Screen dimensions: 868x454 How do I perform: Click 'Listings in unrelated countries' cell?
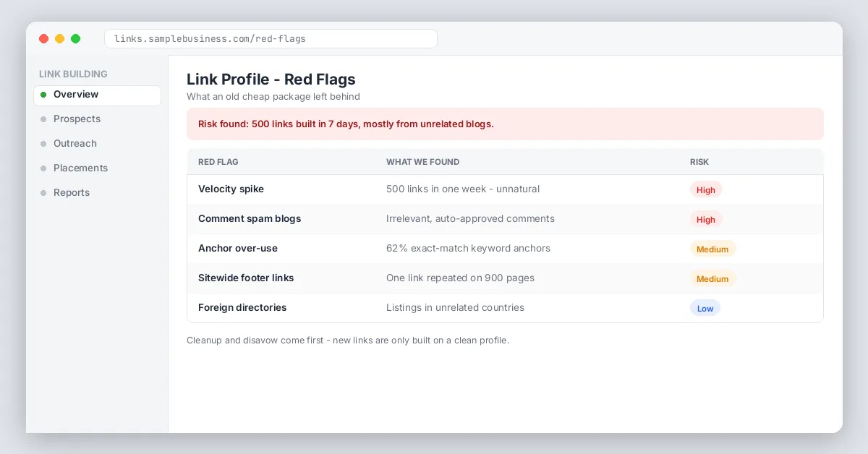coord(455,308)
